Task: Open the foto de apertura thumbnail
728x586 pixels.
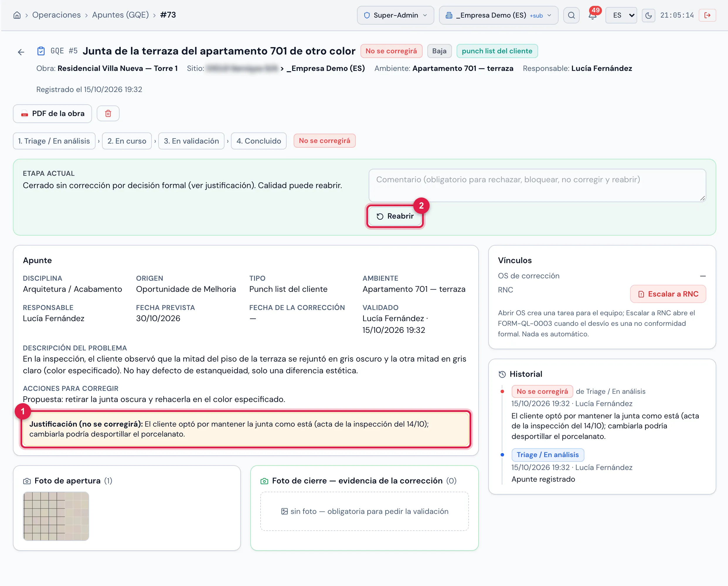Action: click(56, 516)
